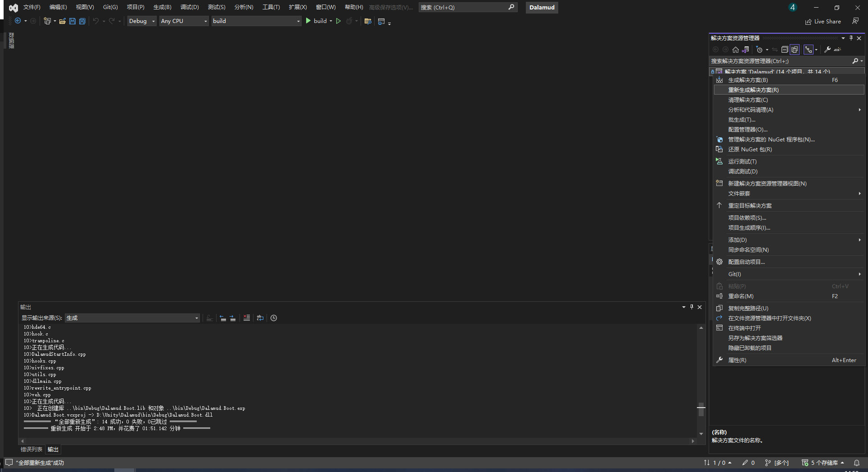Click 5 个存储库 in status bar
The width and height of the screenshot is (868, 472).
coord(823,463)
